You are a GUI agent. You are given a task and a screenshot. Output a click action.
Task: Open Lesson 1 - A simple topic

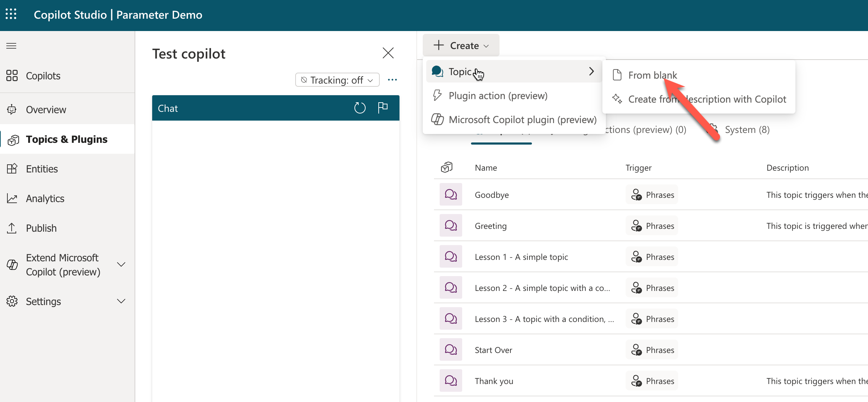pyautogui.click(x=521, y=257)
